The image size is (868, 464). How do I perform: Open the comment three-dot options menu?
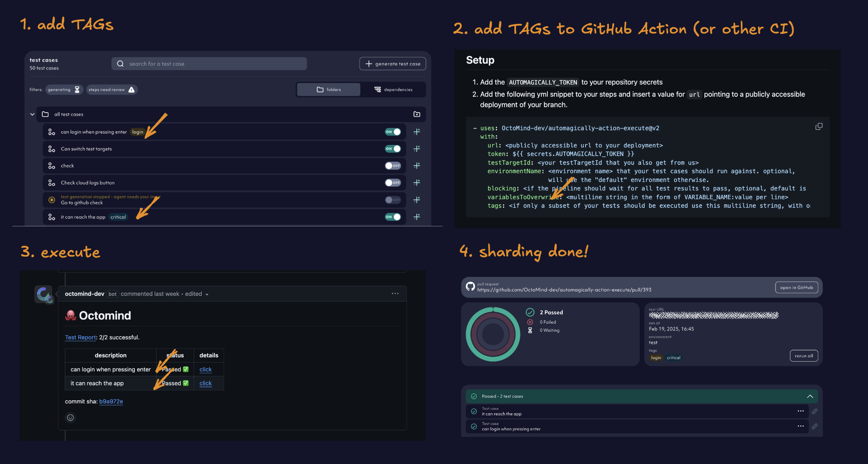coord(395,294)
